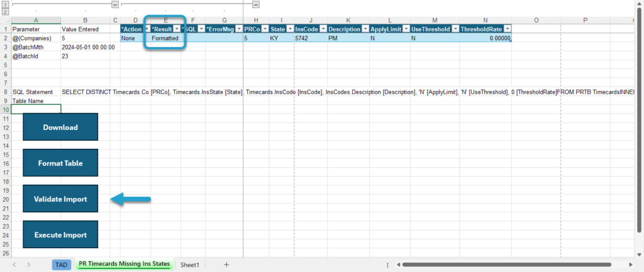Select the cell containing None
The image size is (644, 272).
pyautogui.click(x=136, y=38)
